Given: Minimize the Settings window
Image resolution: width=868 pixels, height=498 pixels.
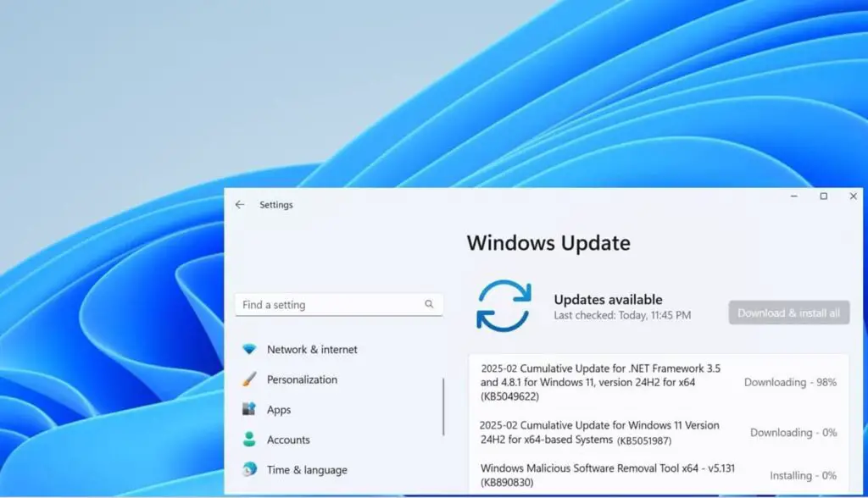Looking at the screenshot, I should tap(793, 196).
